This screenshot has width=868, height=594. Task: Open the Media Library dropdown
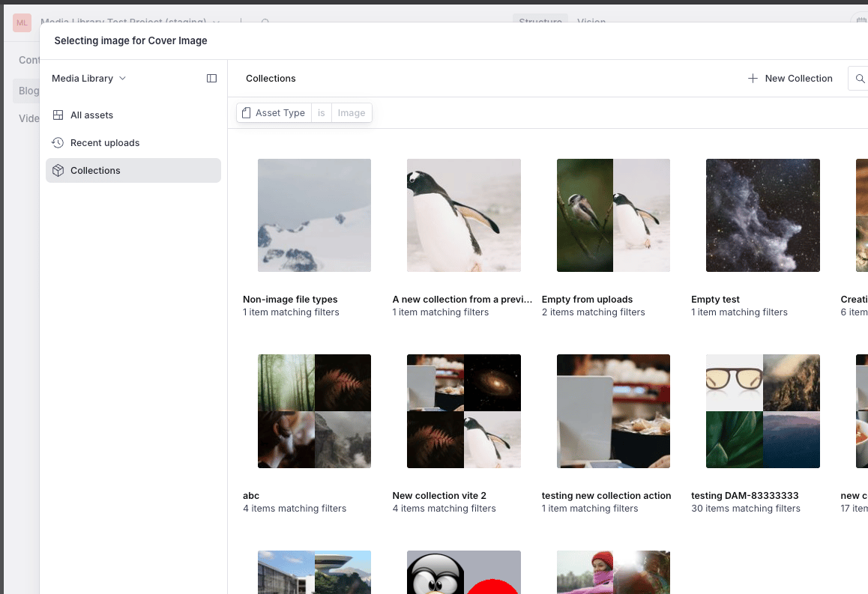coord(88,79)
